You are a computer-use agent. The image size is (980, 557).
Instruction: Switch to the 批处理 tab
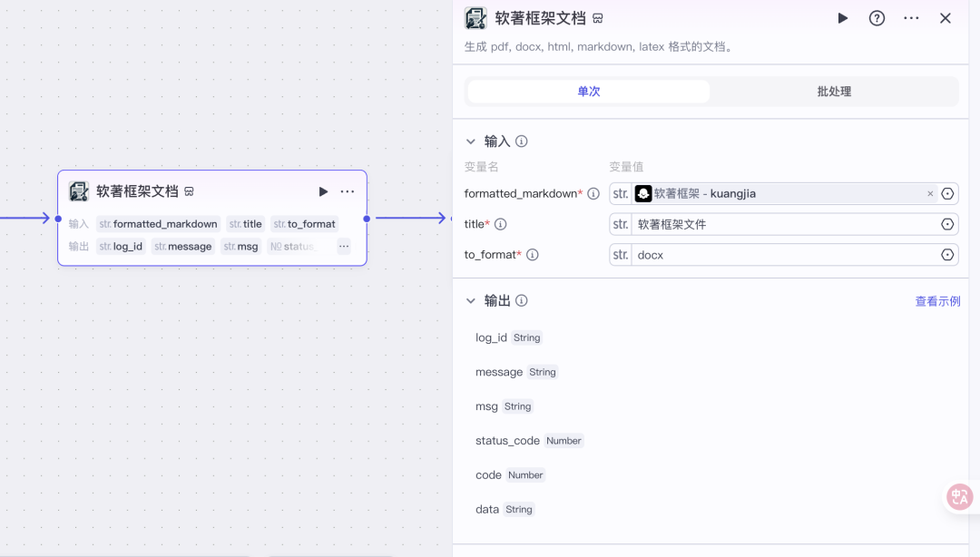coord(834,92)
